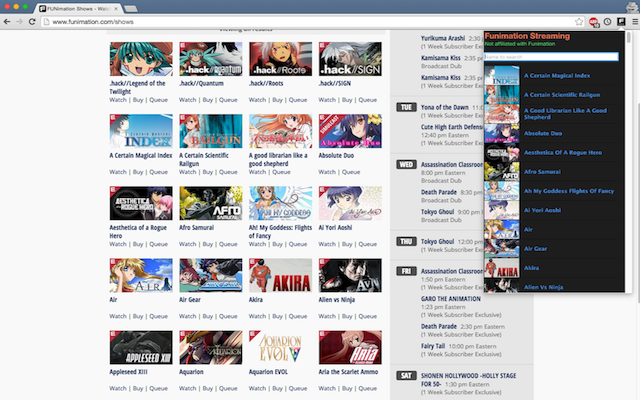Open Ai Yori Aoshi title link
The height and width of the screenshot is (400, 640).
tap(335, 227)
